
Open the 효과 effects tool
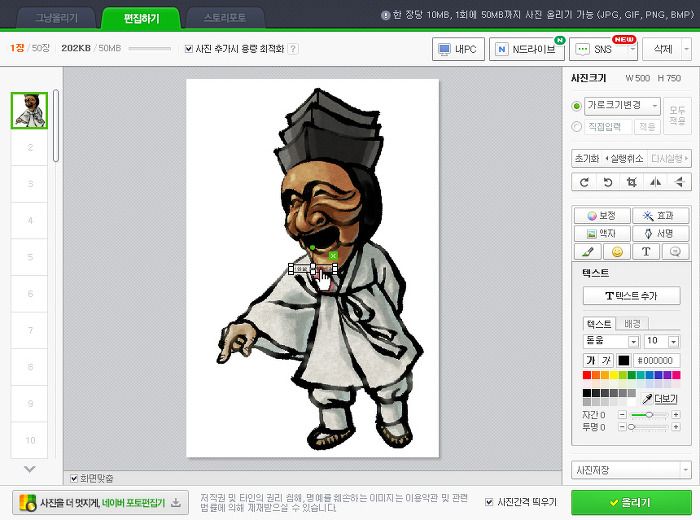point(660,216)
